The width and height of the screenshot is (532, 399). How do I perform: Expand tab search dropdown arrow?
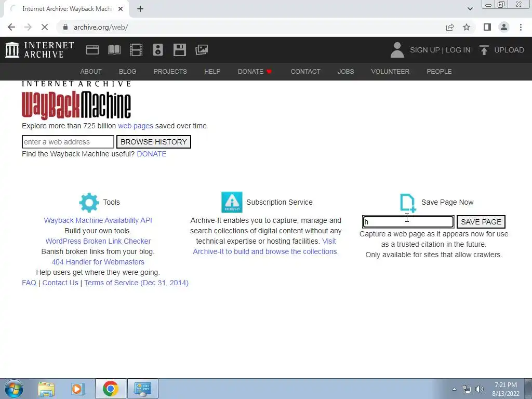point(470,9)
